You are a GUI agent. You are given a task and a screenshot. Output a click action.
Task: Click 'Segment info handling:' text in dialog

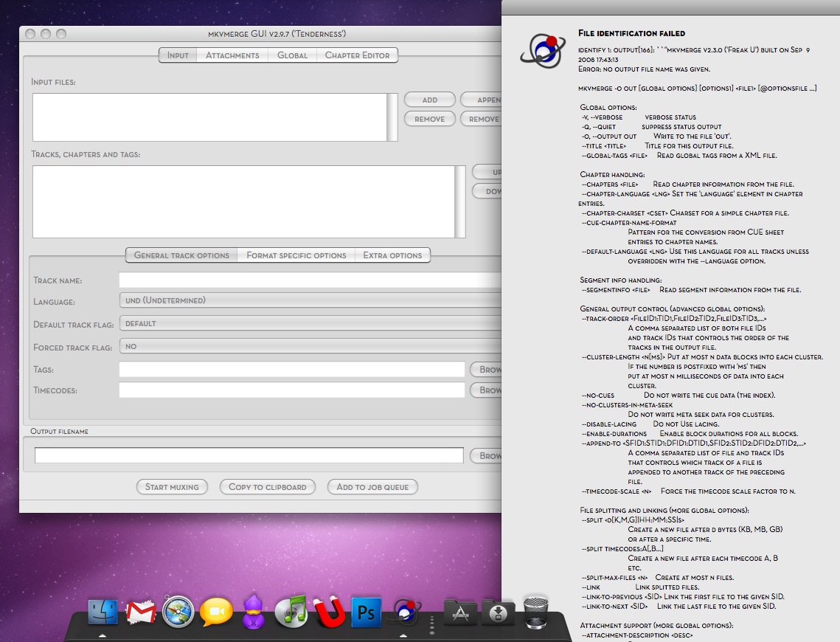tap(621, 280)
